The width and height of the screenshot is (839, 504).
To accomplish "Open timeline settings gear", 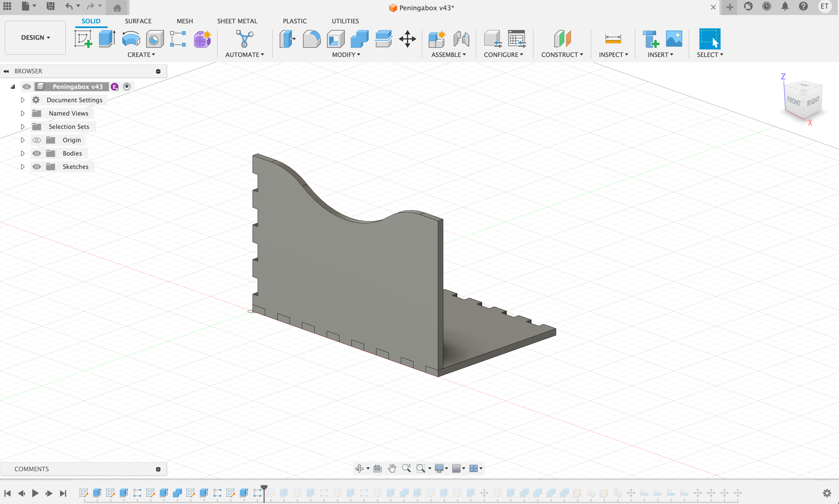I will 827,493.
